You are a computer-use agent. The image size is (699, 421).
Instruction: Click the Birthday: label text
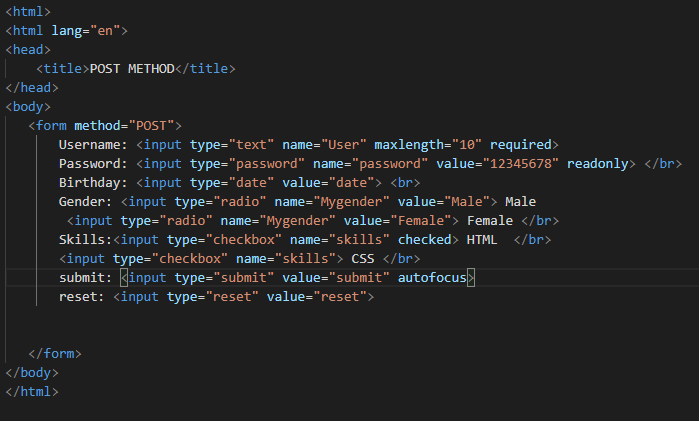(x=93, y=183)
